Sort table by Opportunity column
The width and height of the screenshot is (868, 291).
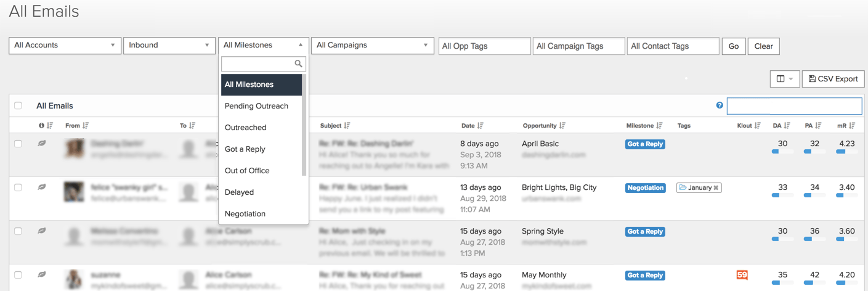544,126
